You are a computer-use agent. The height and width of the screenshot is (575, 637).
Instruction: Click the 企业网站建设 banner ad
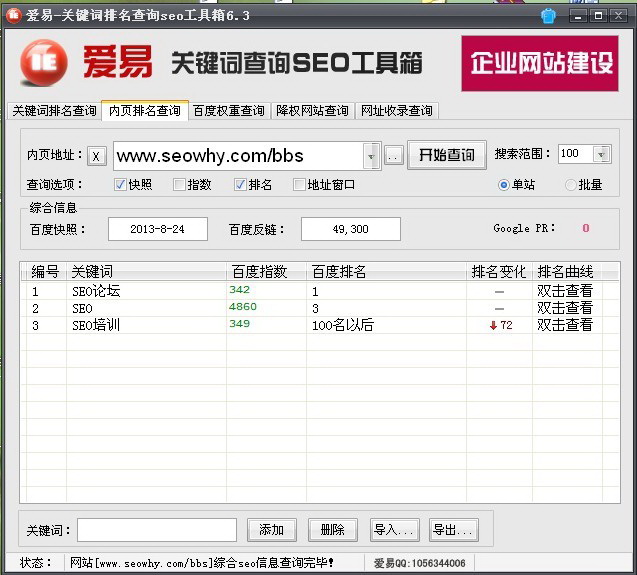click(540, 63)
